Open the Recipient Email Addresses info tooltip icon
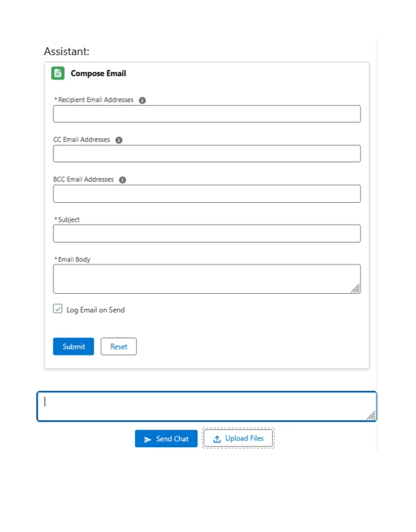The height and width of the screenshot is (532, 416). [x=143, y=101]
